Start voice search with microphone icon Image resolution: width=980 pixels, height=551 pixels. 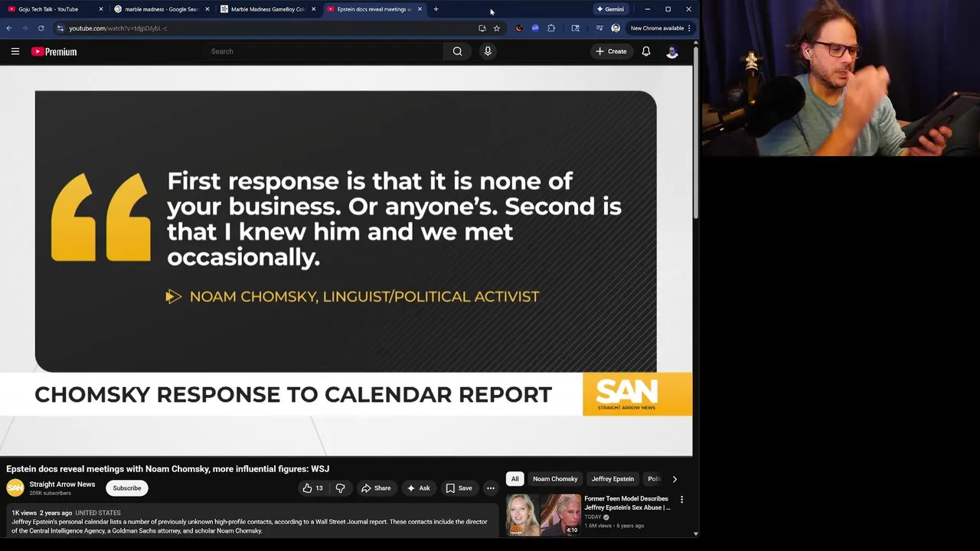pyautogui.click(x=488, y=51)
